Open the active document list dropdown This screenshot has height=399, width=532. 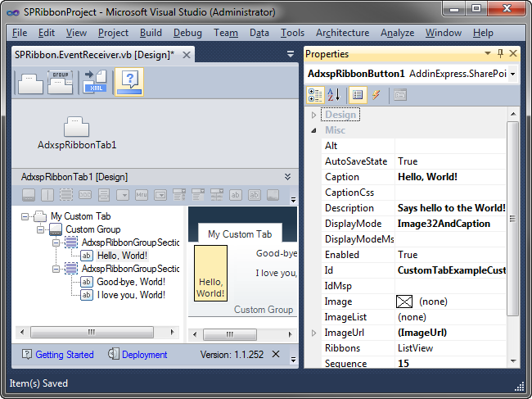coord(291,53)
